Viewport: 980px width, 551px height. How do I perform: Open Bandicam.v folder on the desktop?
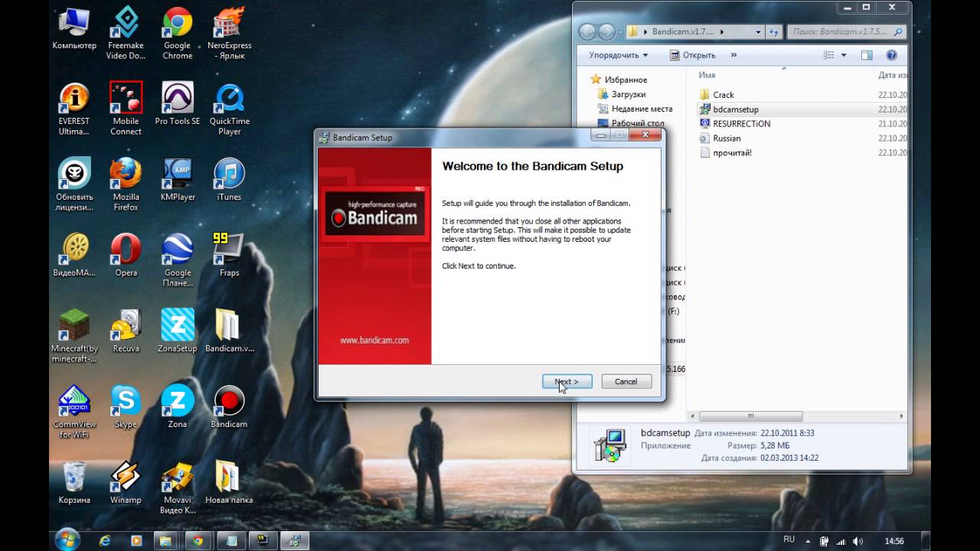[229, 331]
